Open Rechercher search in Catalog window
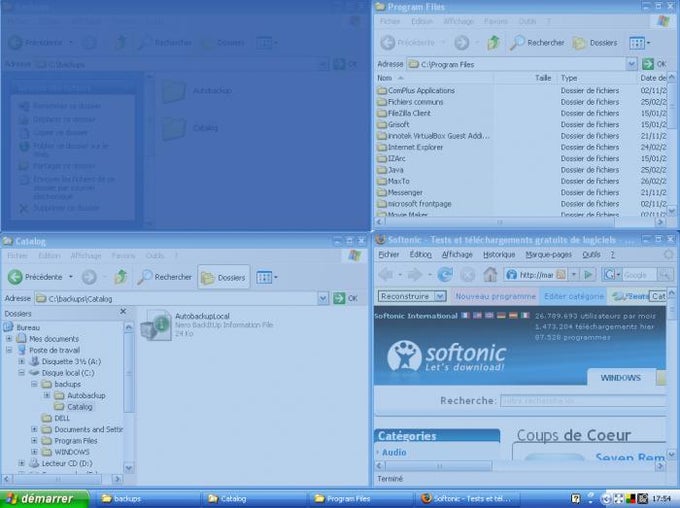Screen dimensions: 680x508 [x=164, y=277]
